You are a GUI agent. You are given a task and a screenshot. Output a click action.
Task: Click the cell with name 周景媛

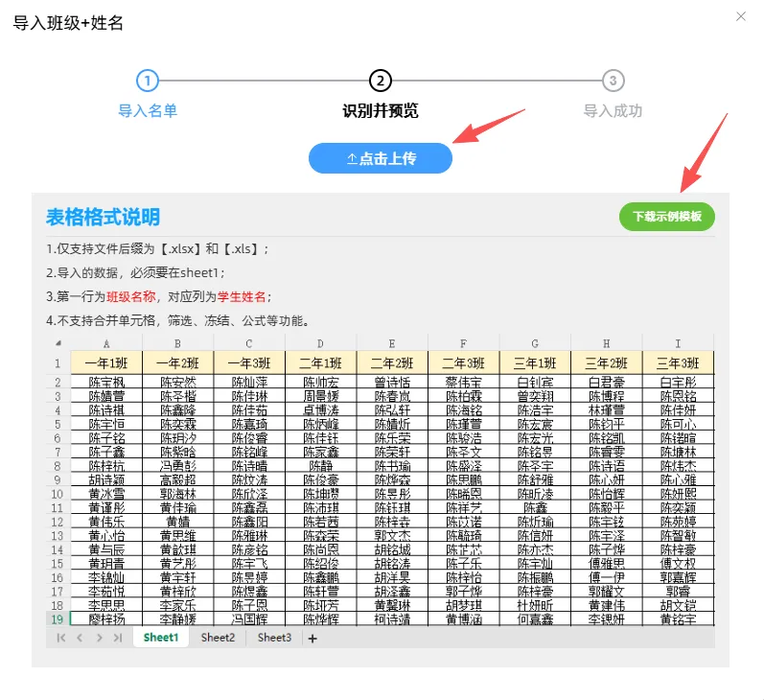[320, 396]
